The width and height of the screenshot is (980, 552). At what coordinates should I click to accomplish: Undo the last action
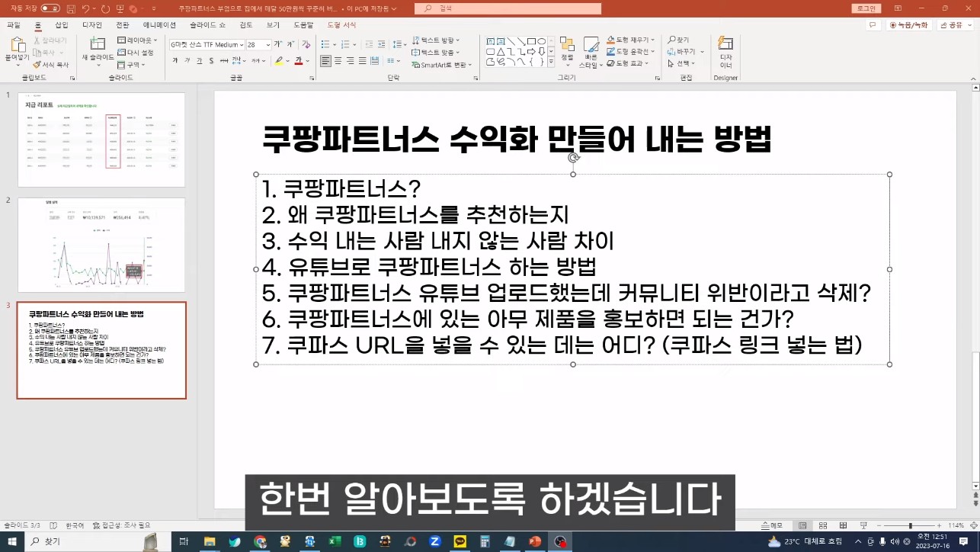86,8
